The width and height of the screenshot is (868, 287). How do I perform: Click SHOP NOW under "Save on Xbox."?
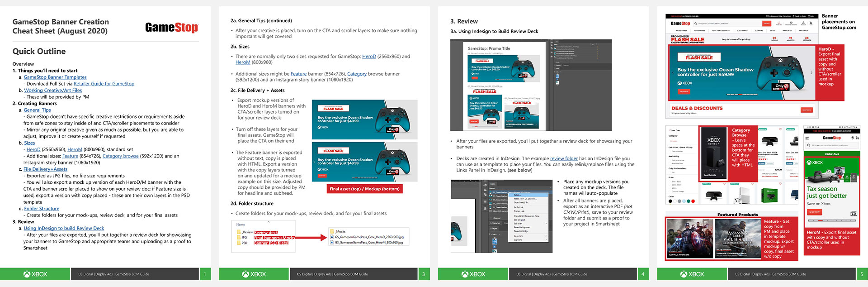coord(814,212)
